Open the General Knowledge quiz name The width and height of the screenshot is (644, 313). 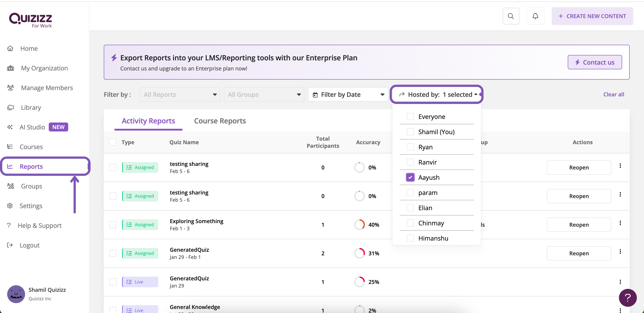pos(195,307)
